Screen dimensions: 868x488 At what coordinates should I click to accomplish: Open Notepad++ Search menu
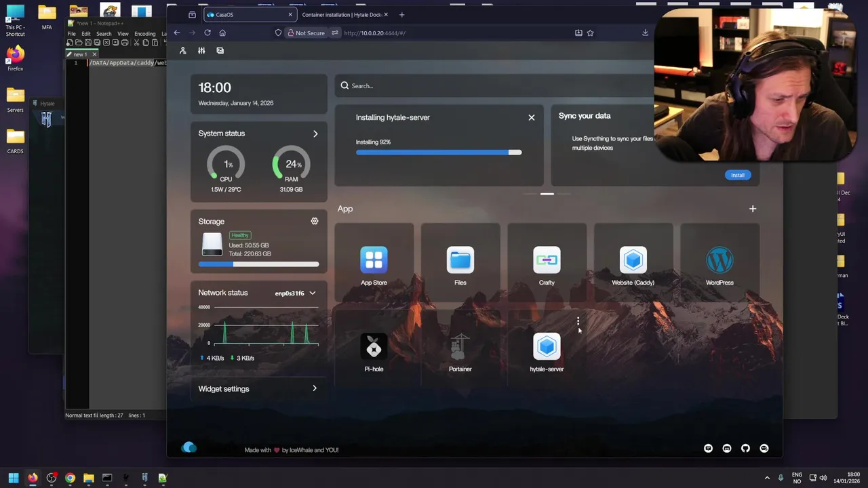pos(104,34)
